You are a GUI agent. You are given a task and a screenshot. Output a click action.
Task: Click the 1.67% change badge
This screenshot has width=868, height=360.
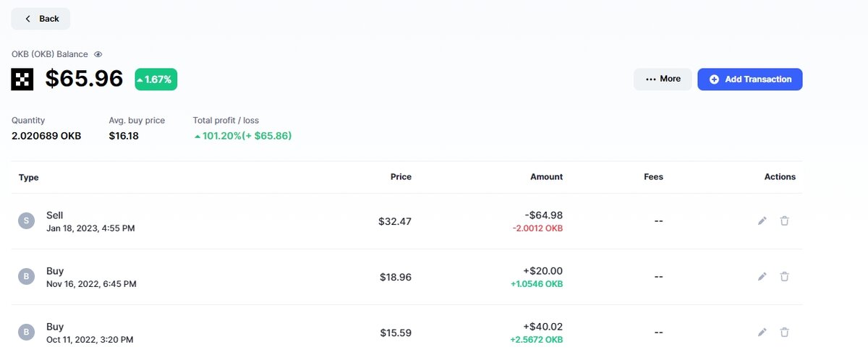156,80
